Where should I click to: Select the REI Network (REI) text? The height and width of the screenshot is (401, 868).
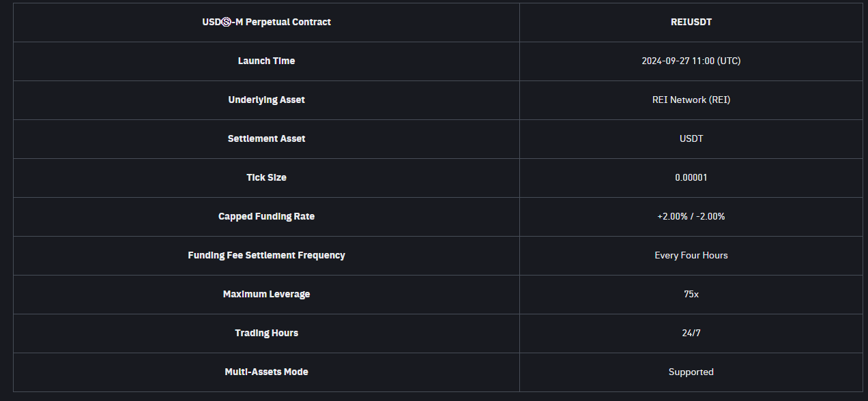(691, 100)
